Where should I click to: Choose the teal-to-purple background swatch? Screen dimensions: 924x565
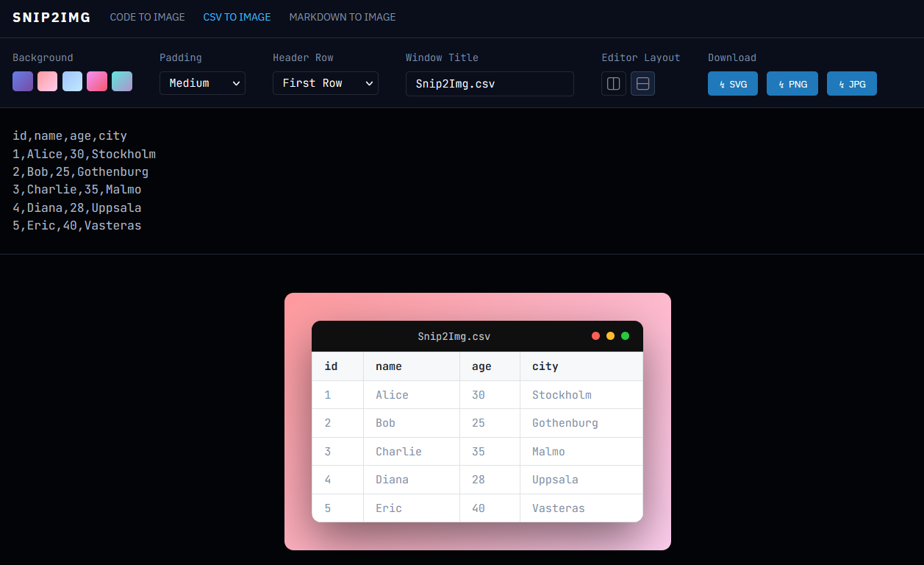122,81
